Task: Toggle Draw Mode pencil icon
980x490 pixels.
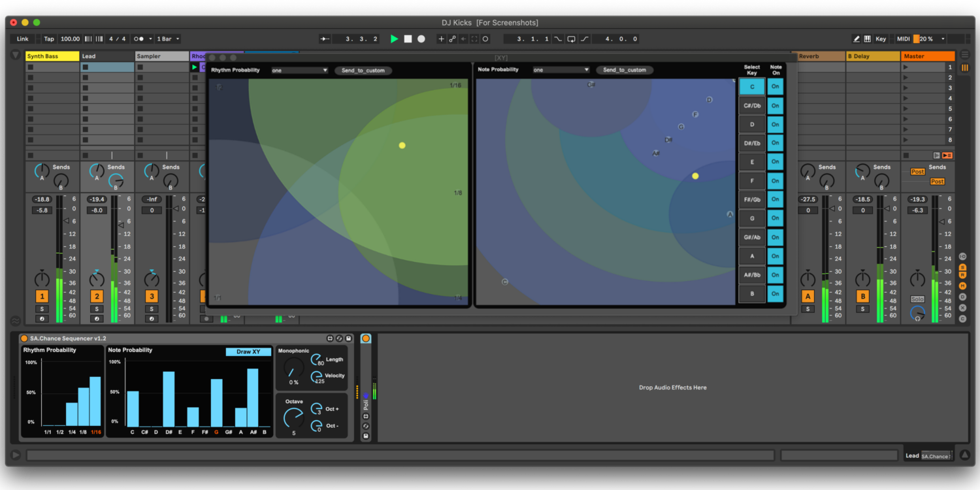Action: click(857, 39)
